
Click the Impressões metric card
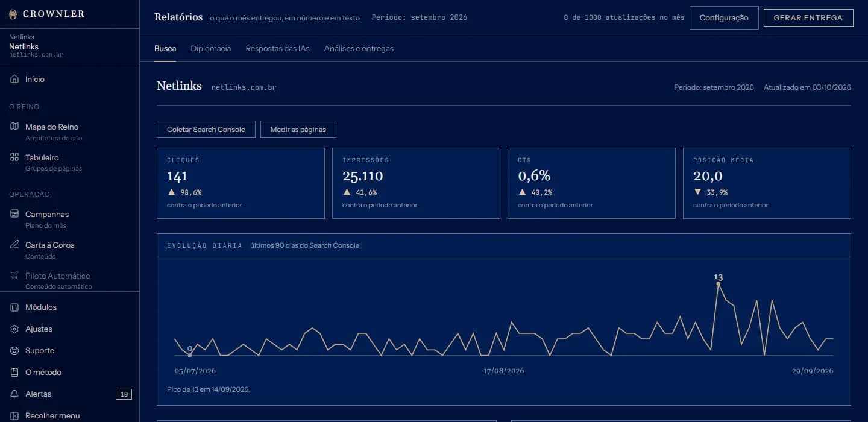tap(416, 183)
